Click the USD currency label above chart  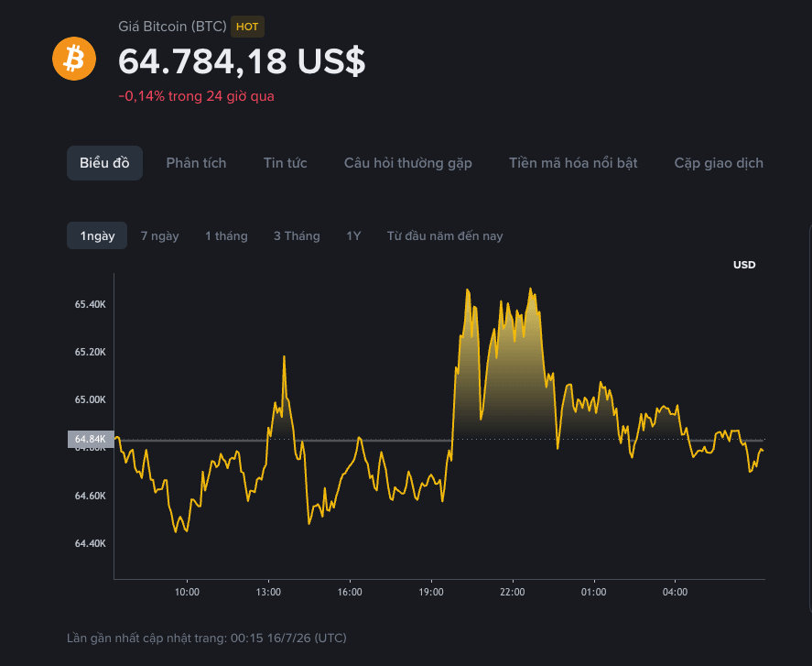(744, 265)
